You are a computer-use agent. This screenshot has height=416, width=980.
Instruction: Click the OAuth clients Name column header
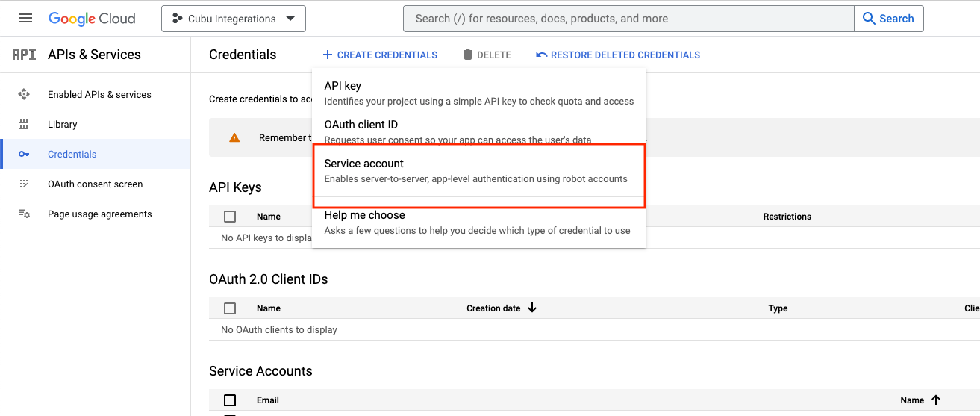click(269, 308)
